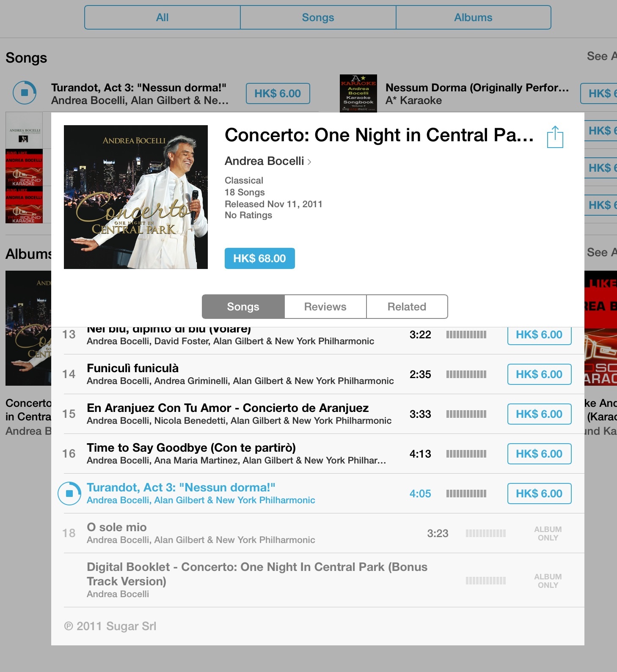
Task: Select the Songs tab in album popup
Action: click(x=243, y=307)
